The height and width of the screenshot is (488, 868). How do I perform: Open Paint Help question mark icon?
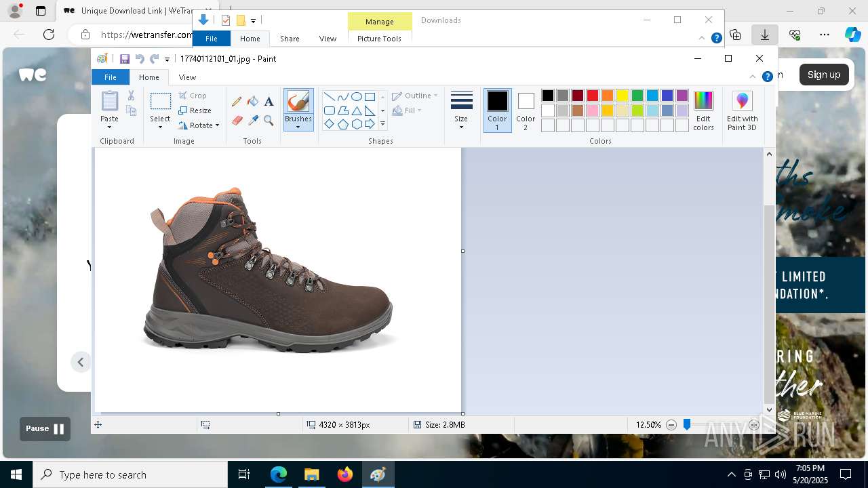tap(768, 77)
